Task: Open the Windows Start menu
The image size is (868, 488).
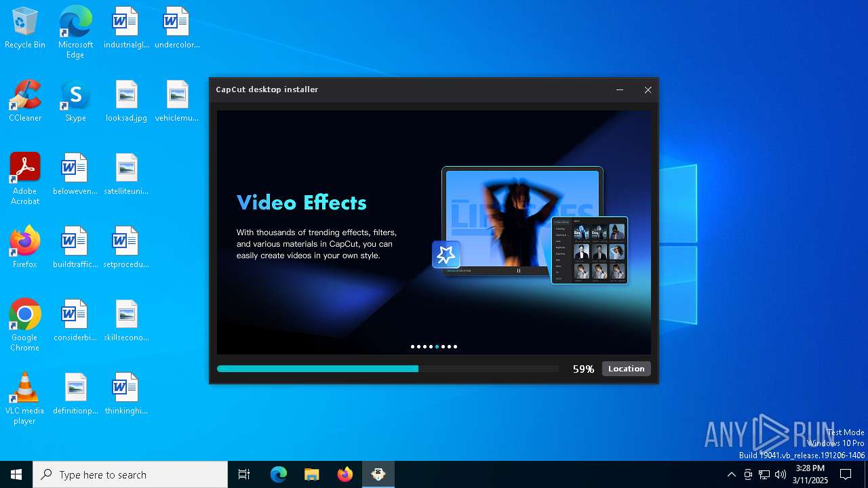Action: point(16,474)
